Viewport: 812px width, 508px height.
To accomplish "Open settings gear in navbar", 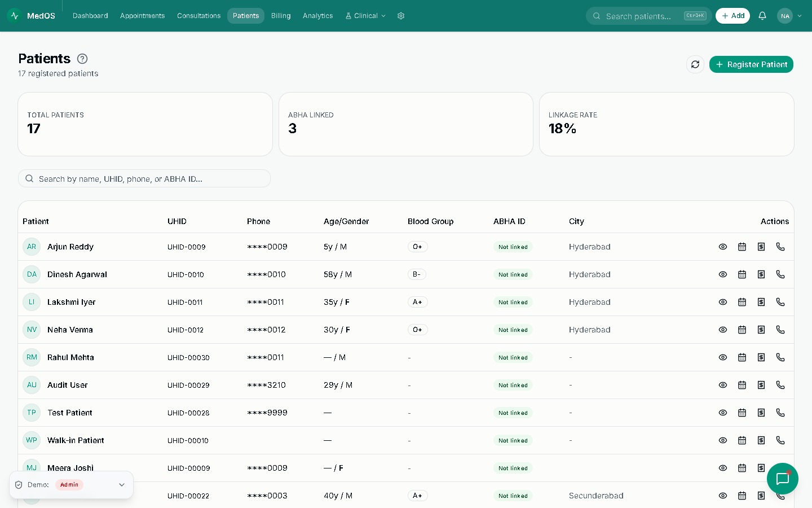I will pyautogui.click(x=401, y=16).
